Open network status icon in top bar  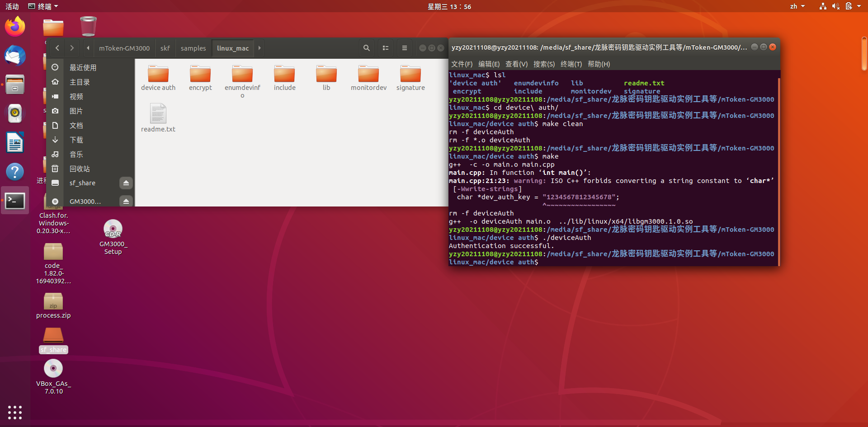tap(823, 6)
